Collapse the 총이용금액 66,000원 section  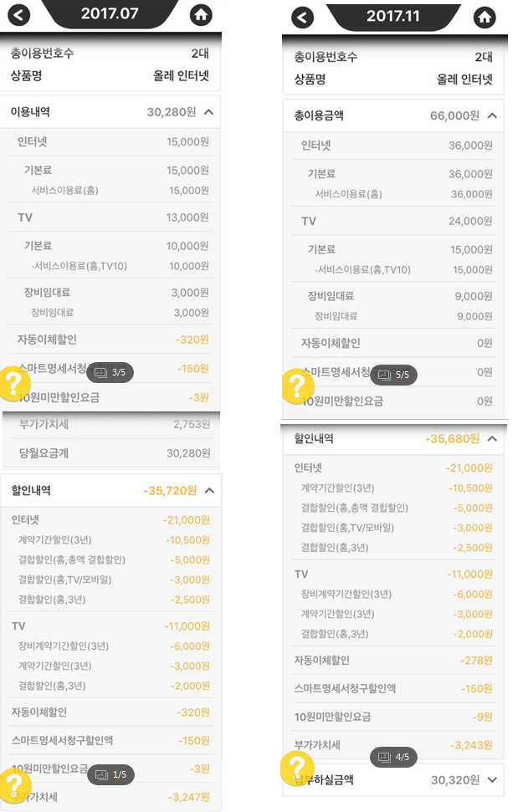point(492,115)
